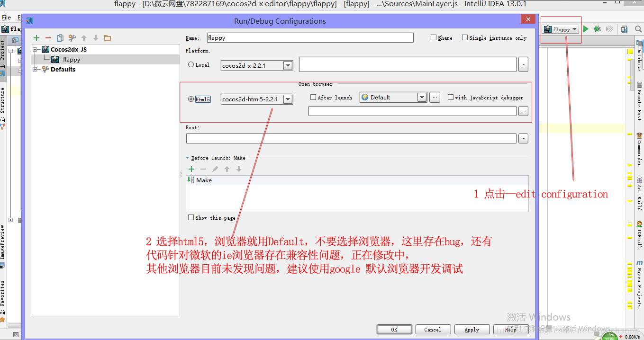Create new configuration folder
644x340 pixels.
coord(107,38)
